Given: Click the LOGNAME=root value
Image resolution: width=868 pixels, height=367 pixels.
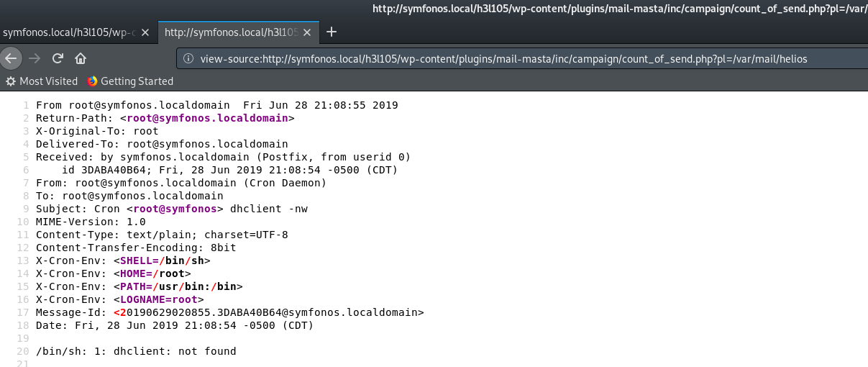Looking at the screenshot, I should point(159,299).
